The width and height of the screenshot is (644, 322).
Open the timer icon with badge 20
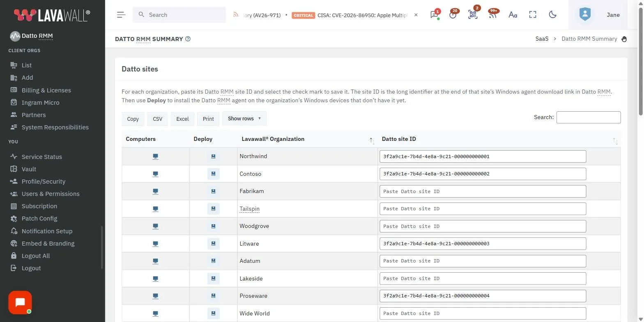(453, 15)
